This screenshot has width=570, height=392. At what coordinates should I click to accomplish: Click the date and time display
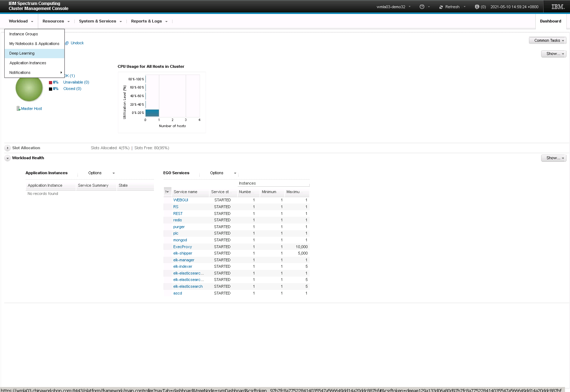click(514, 7)
